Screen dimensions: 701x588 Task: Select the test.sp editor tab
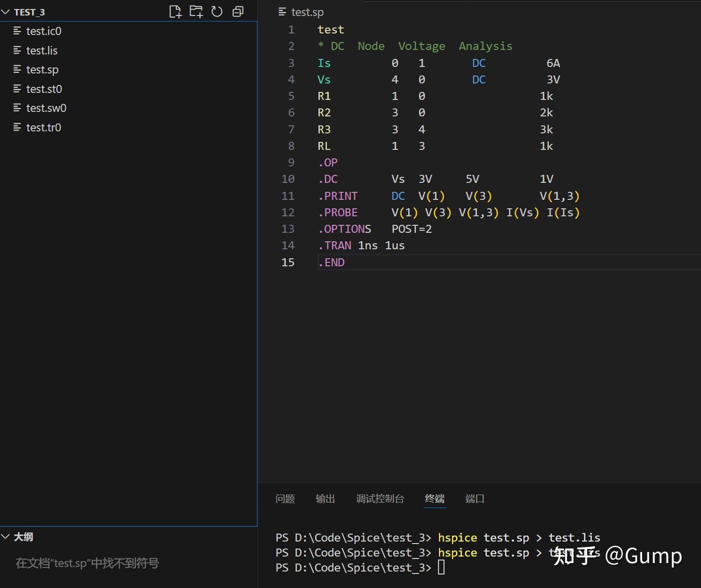pos(307,12)
